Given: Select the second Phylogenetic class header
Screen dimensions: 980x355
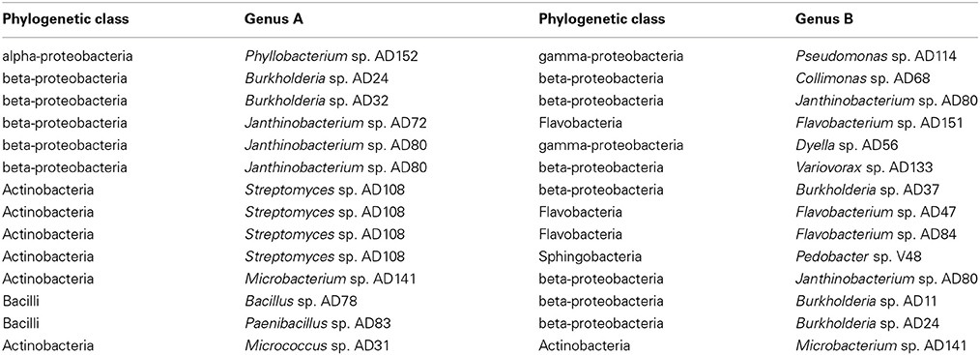Looking at the screenshot, I should (602, 19).
